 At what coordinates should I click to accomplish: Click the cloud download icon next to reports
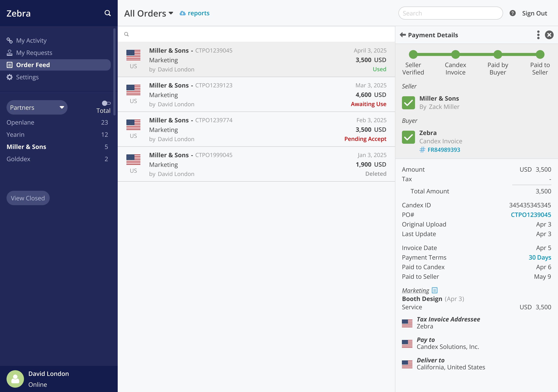[182, 13]
